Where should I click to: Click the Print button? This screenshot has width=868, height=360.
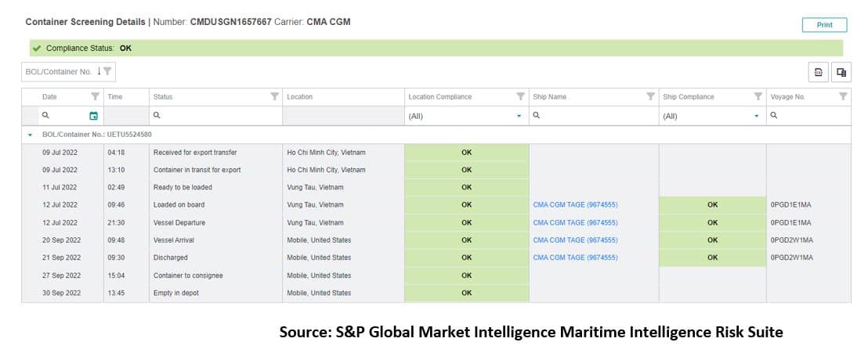tap(824, 25)
